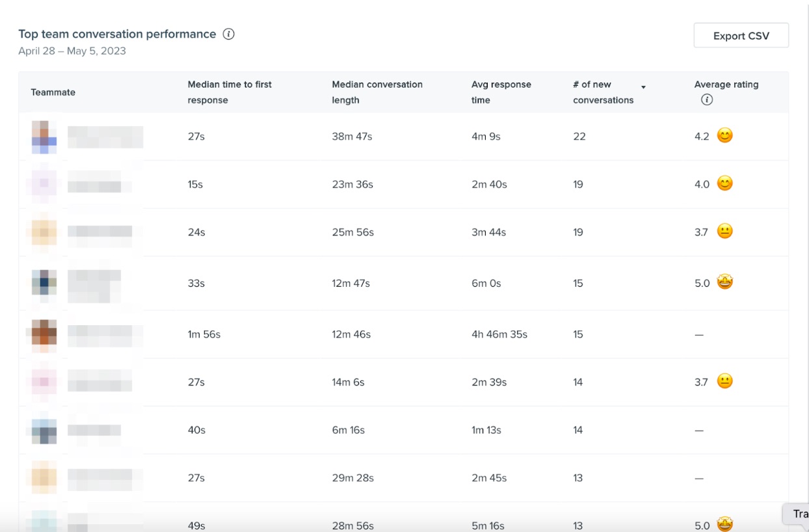This screenshot has height=532, width=809.
Task: Open teammate name in 4h 46m 35s row
Action: [x=105, y=335]
